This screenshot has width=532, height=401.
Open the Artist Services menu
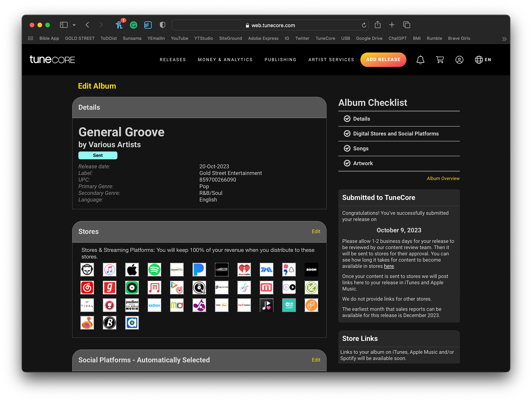[331, 60]
